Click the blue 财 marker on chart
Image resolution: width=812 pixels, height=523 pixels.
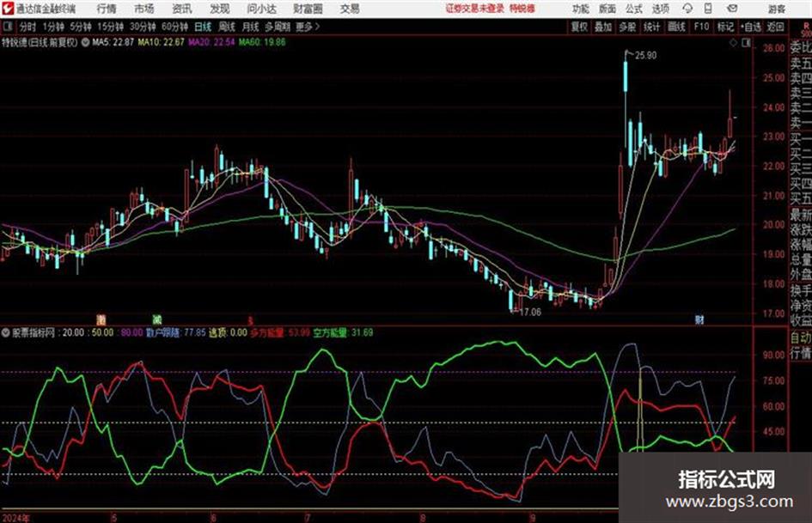pos(699,319)
